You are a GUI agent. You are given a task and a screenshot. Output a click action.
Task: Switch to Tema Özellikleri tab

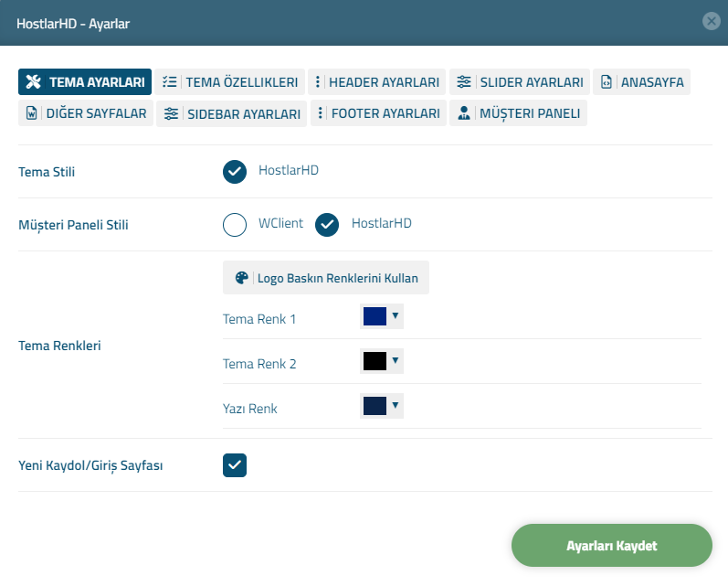click(x=230, y=81)
